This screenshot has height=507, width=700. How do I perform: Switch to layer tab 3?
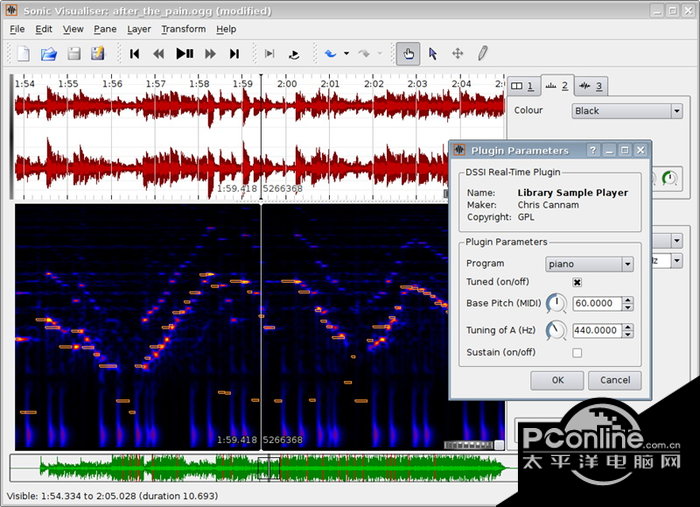coord(591,86)
